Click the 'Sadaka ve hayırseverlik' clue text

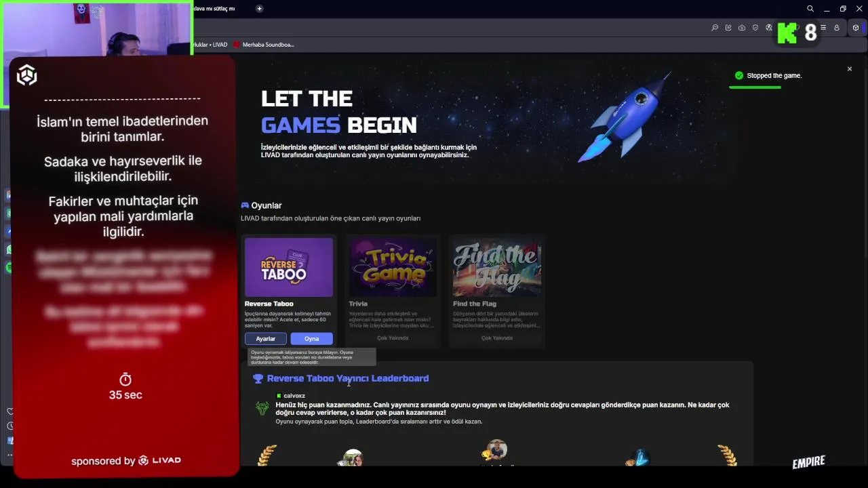(123, 168)
